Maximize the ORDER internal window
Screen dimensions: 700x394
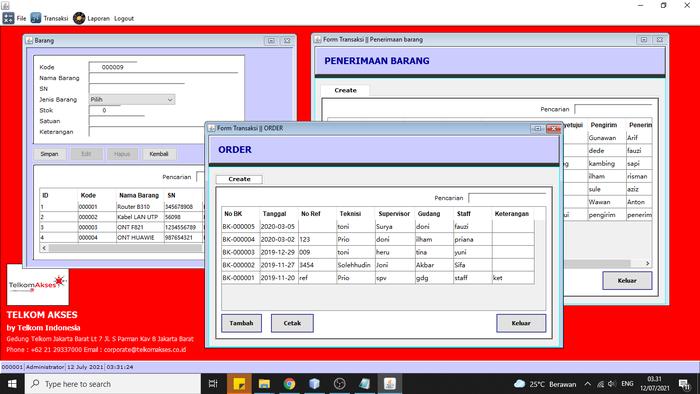pos(538,129)
